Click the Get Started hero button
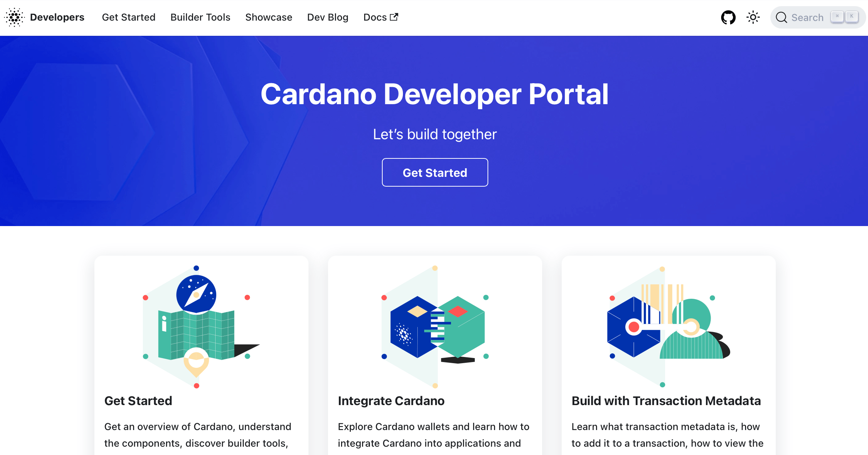The height and width of the screenshot is (455, 868). [435, 172]
